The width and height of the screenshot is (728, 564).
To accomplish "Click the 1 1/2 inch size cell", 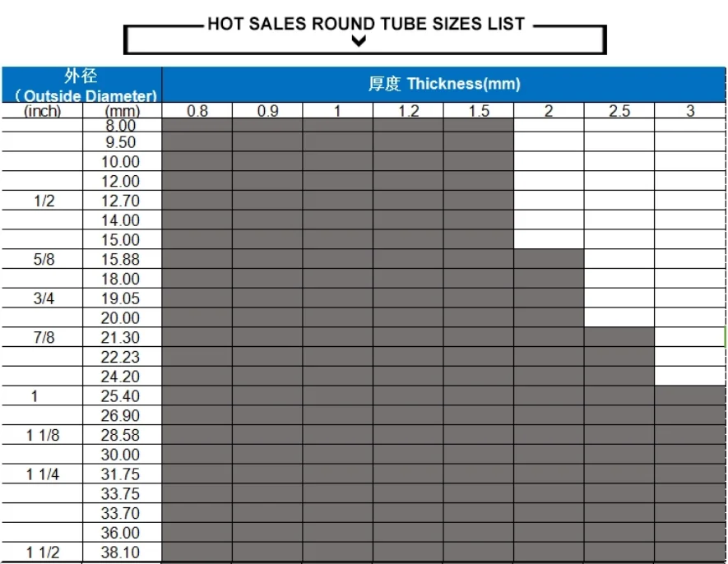I will click(43, 552).
